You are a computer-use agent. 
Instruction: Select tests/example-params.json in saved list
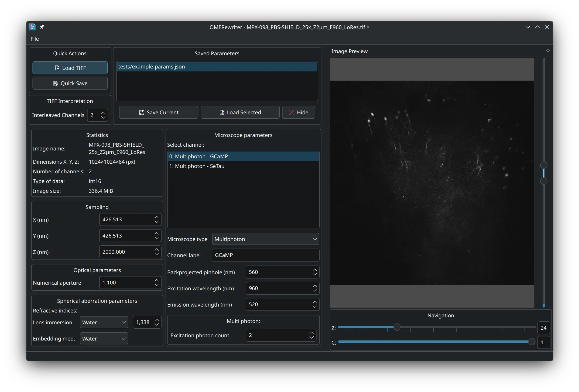coord(217,67)
